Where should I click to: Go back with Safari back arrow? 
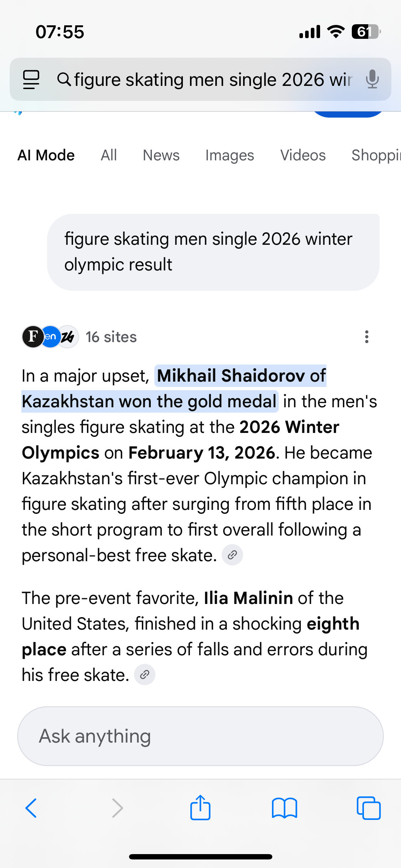31,808
